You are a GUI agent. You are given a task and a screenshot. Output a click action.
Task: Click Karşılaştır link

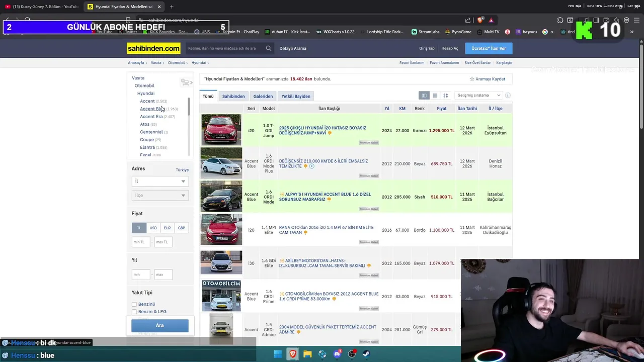click(504, 63)
